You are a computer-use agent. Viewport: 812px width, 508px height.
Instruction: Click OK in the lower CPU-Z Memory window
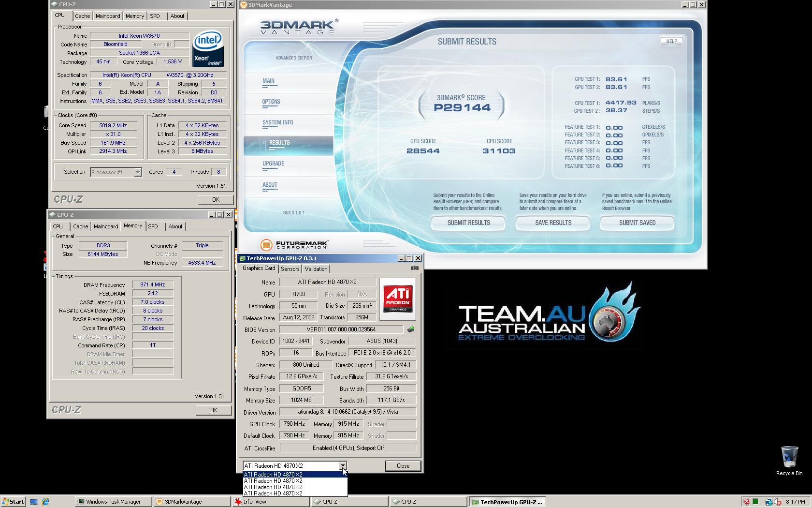pyautogui.click(x=214, y=410)
